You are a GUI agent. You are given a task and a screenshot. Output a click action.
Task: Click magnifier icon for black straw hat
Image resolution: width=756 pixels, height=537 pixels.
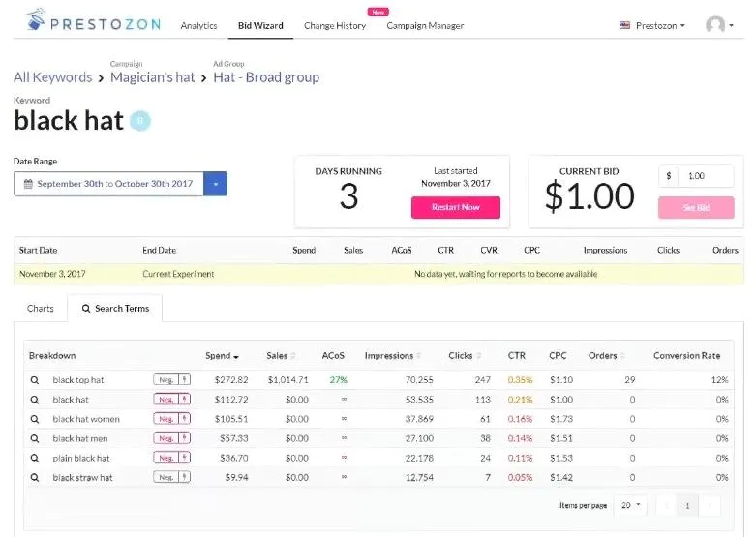click(35, 477)
